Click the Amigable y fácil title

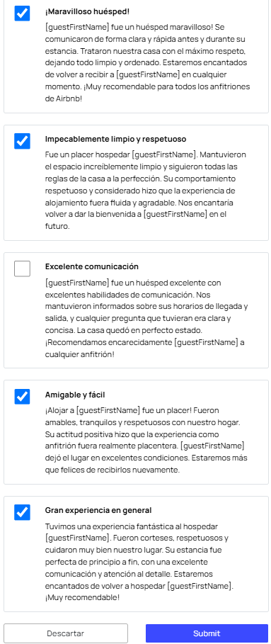75,395
